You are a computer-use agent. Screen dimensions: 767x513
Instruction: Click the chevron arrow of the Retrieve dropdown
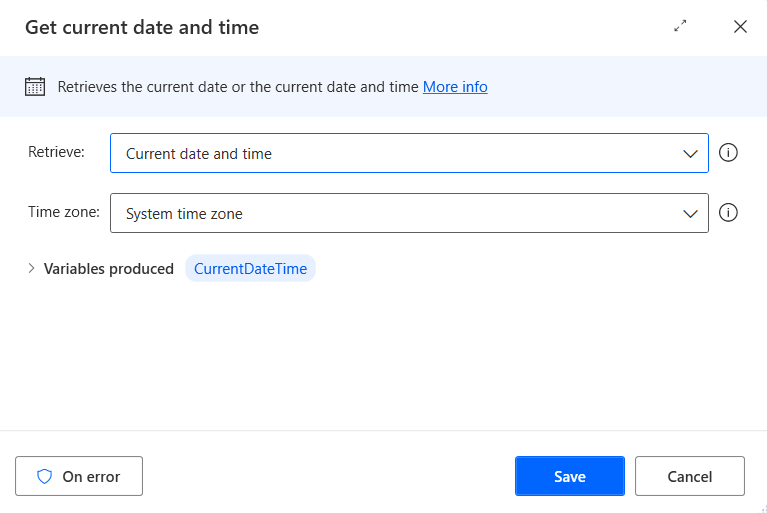pyautogui.click(x=690, y=154)
